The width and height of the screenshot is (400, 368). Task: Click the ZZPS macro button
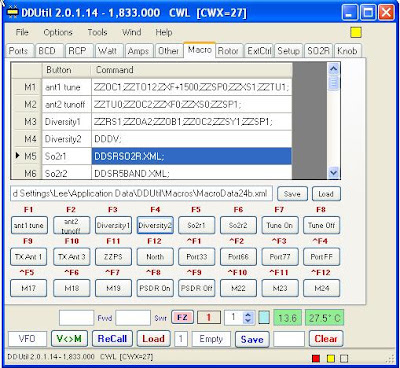tap(113, 257)
